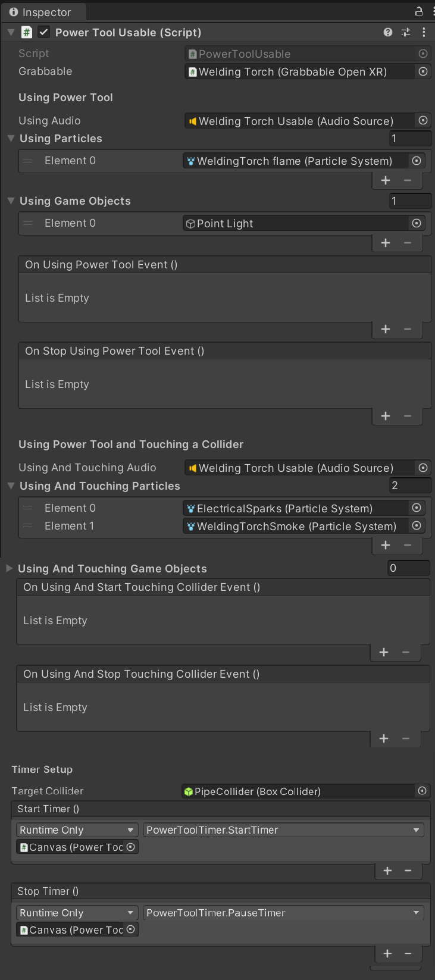Click object picker for Grabbable field
Screen dimensions: 435x980
[423, 71]
